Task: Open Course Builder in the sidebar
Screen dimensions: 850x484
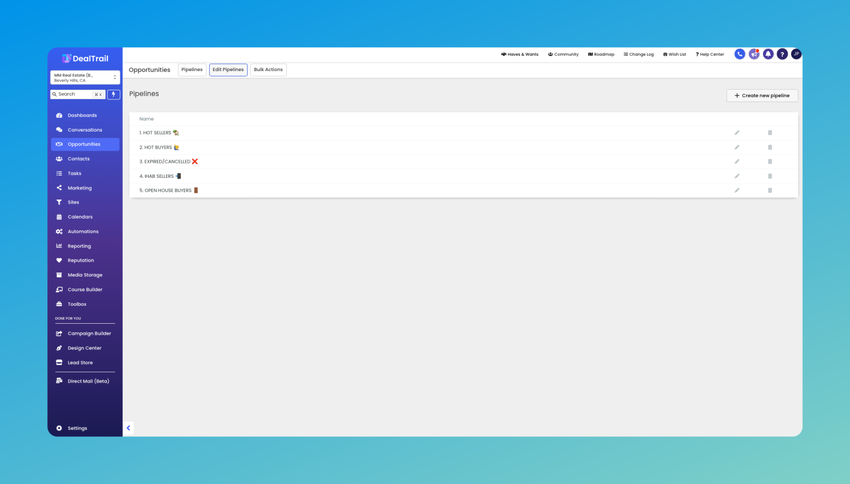Action: pyautogui.click(x=85, y=289)
